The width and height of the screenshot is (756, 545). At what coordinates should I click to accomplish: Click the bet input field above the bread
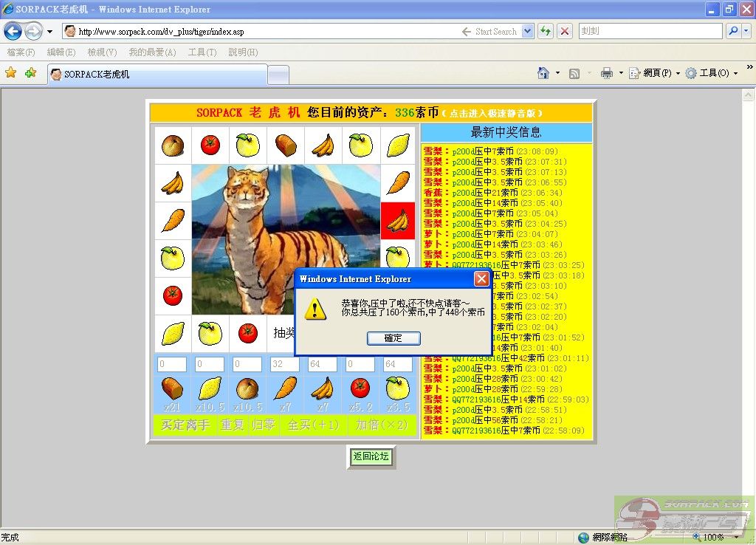point(172,364)
